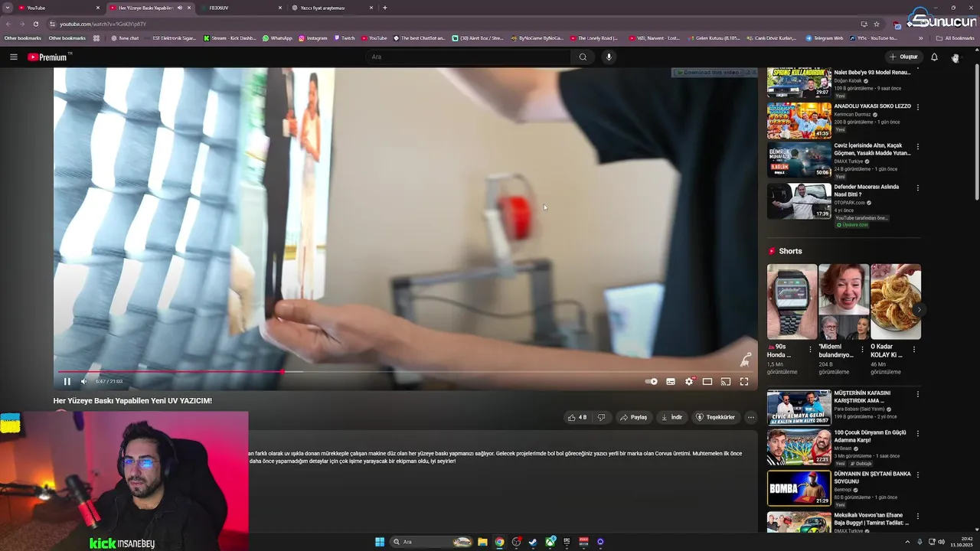980x551 pixels.
Task: Click the Windows taskbar Ara search box
Action: [x=432, y=542]
